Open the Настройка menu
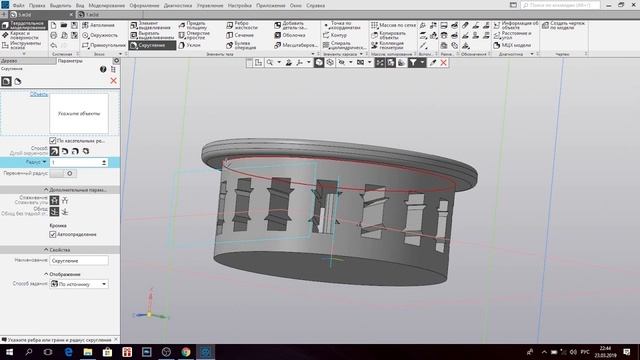Image resolution: width=640 pixels, height=360 pixels. pyautogui.click(x=240, y=5)
